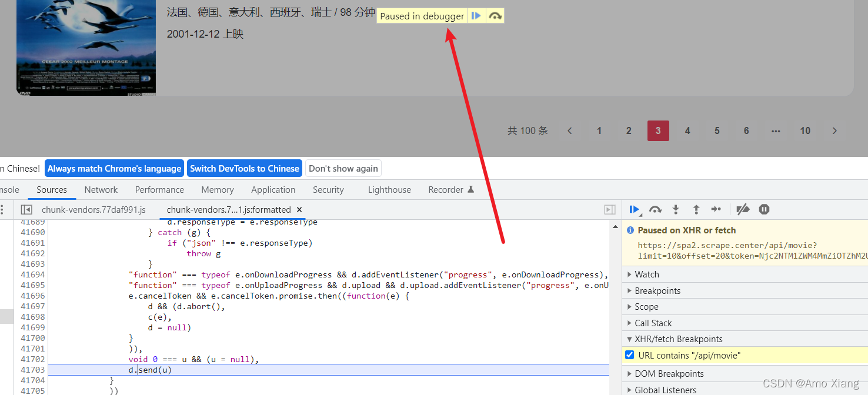Viewport: 868px width, 395px height.
Task: Step into next function call
Action: click(x=676, y=209)
